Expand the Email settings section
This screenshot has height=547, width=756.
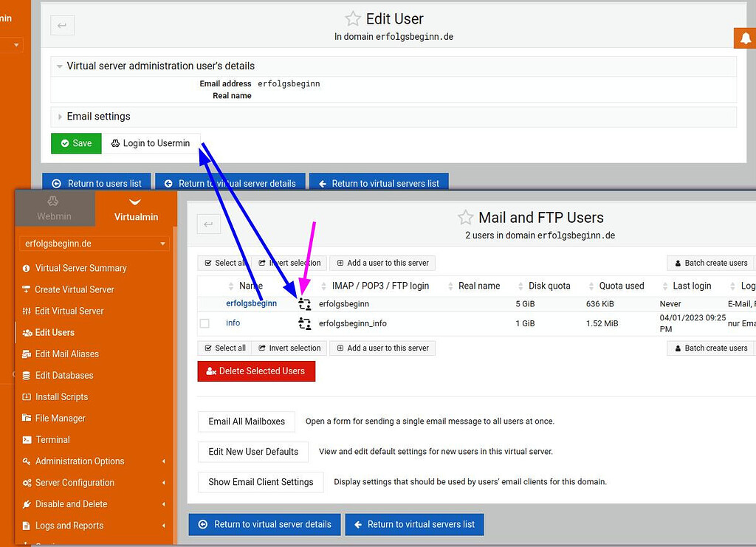100,116
